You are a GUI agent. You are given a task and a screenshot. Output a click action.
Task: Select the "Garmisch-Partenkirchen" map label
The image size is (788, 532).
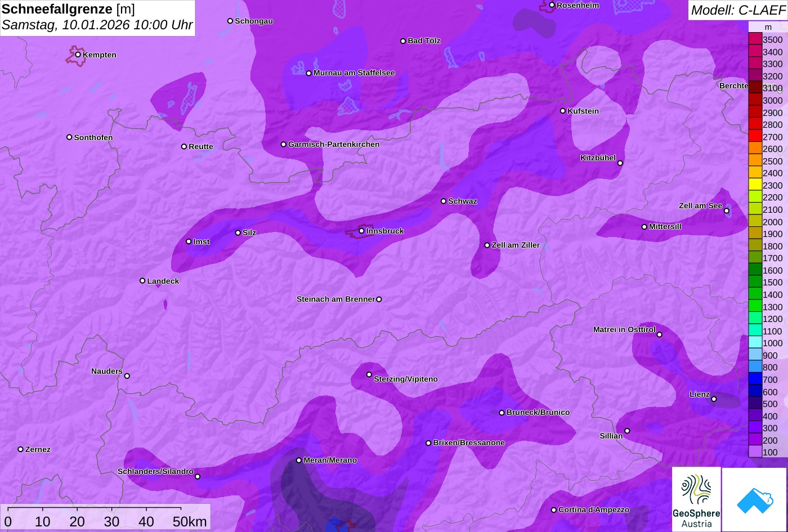334,145
